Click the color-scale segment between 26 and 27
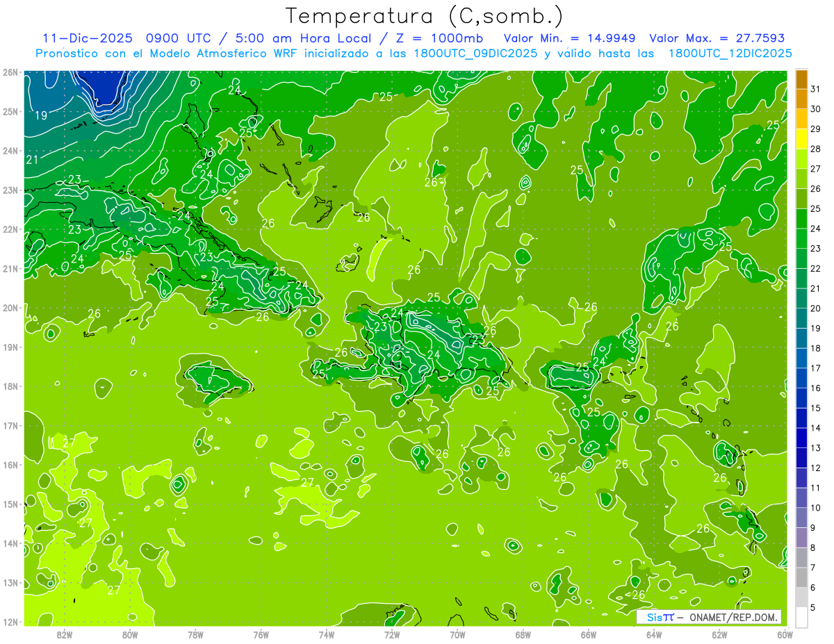 (x=801, y=179)
